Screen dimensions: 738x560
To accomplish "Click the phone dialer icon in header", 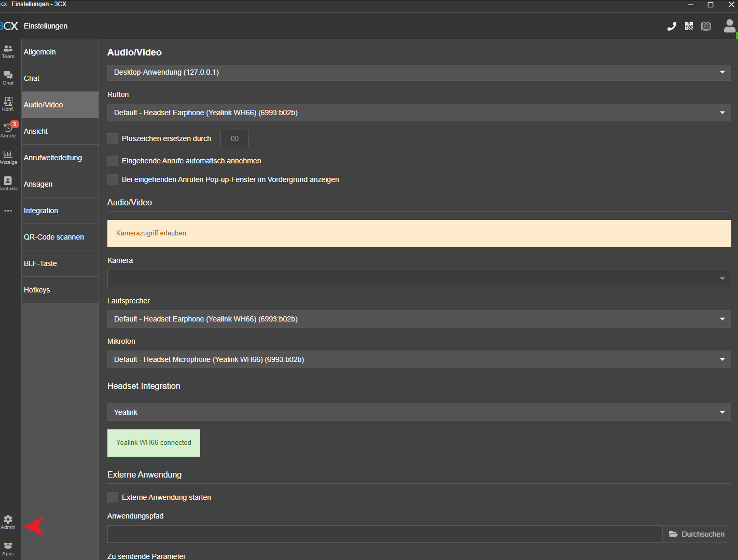I will click(x=672, y=26).
